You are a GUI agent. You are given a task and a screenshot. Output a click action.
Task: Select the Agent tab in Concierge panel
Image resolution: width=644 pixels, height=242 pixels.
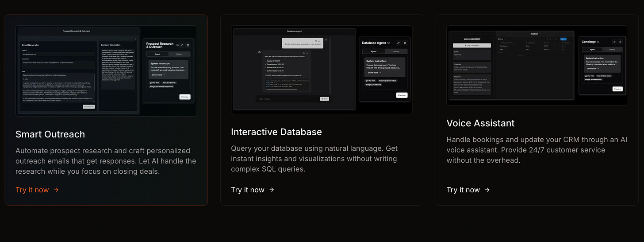click(x=592, y=49)
